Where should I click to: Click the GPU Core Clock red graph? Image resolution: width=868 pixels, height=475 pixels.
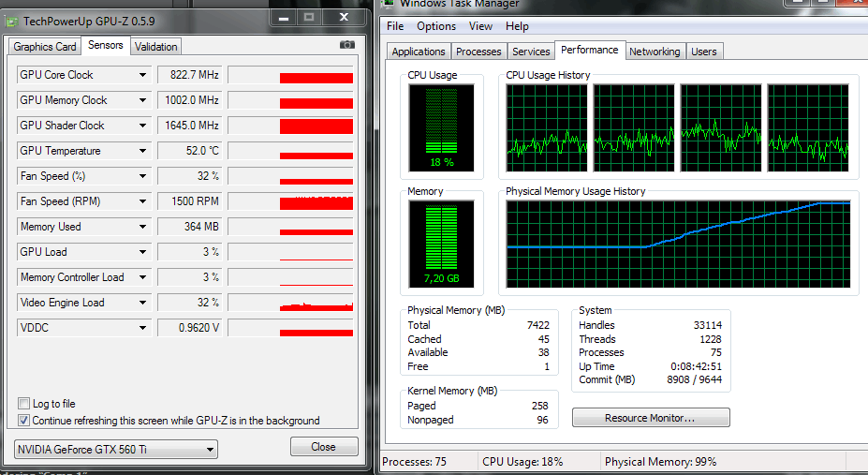[290, 75]
